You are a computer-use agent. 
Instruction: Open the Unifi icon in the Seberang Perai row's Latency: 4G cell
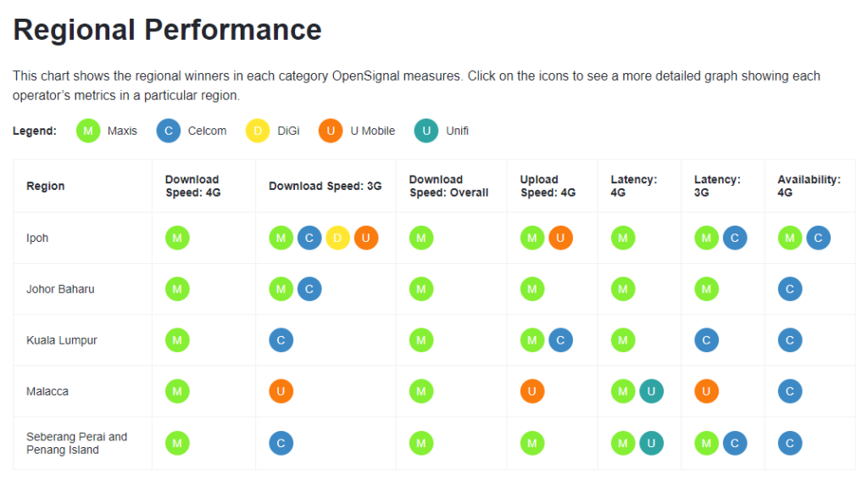651,443
